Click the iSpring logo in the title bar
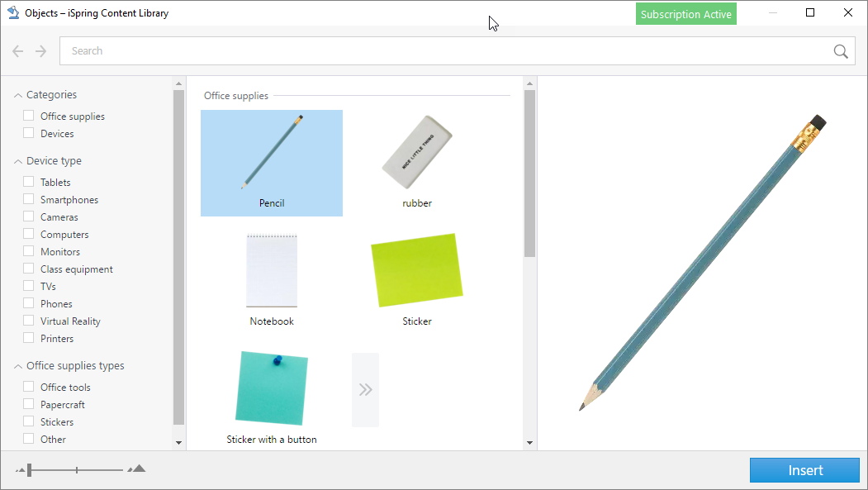Screen dimensions: 868x490 pyautogui.click(x=12, y=12)
